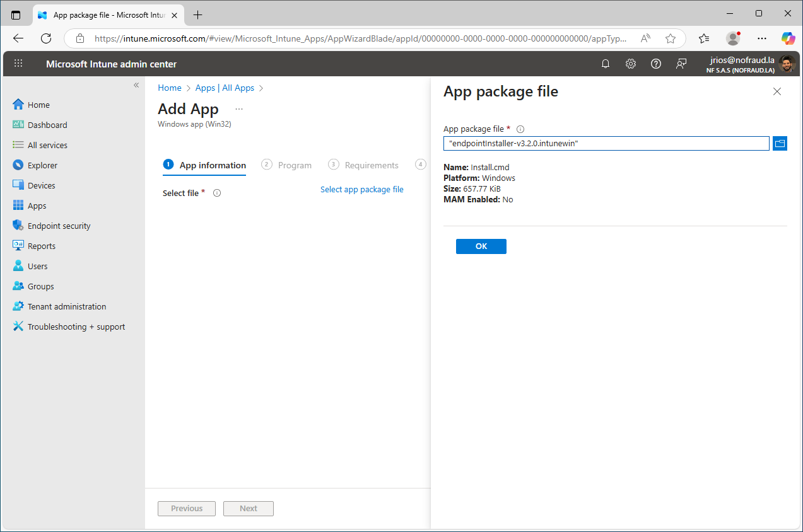Click the MAM Enabled: No text

(478, 199)
